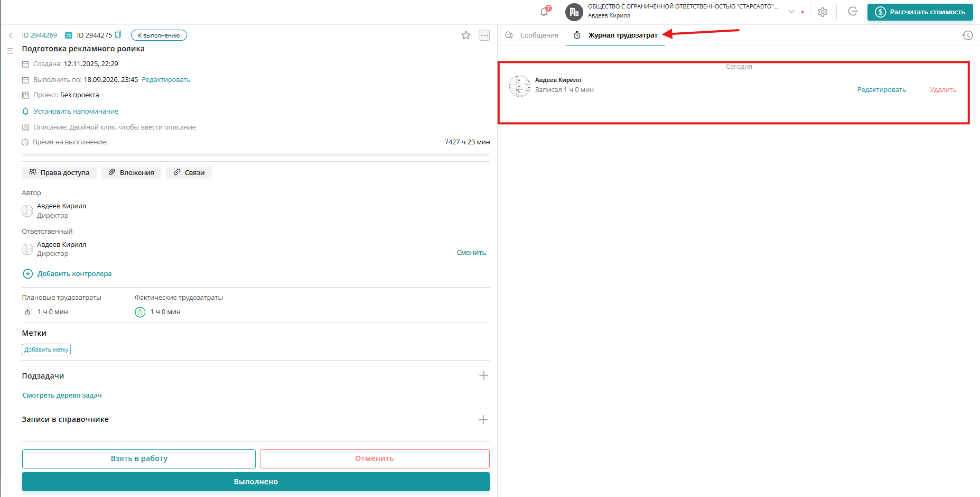The image size is (980, 497).
Task: Click Рассчитать стоимость button
Action: (920, 12)
